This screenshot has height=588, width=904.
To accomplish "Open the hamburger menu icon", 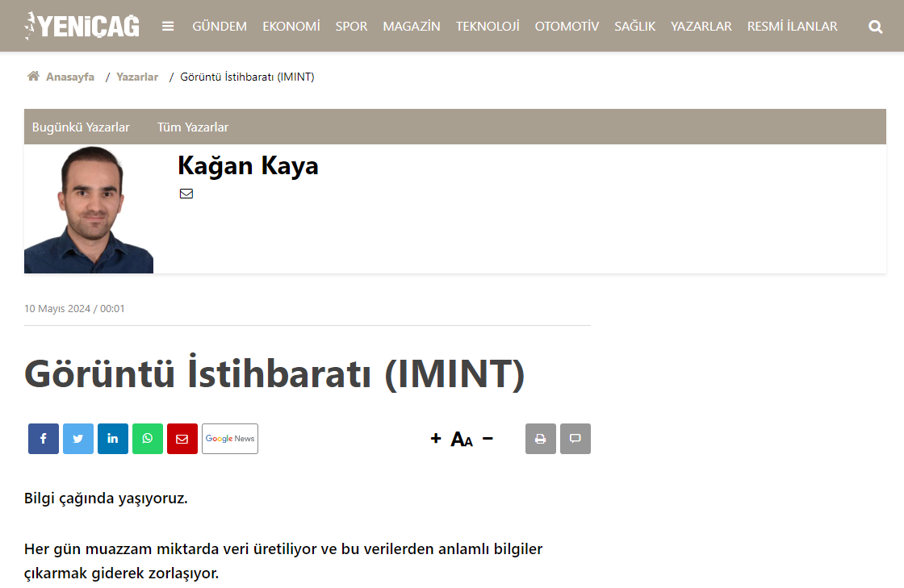I will (168, 27).
